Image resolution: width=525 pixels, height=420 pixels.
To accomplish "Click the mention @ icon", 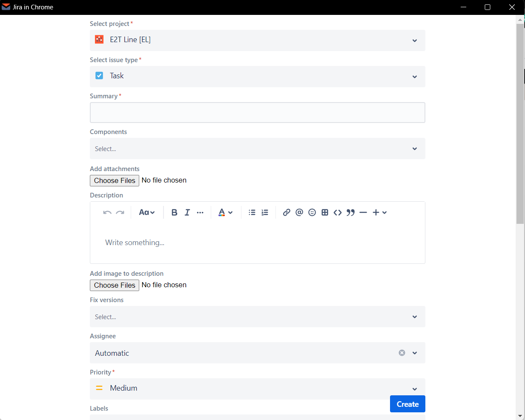I will coord(299,212).
